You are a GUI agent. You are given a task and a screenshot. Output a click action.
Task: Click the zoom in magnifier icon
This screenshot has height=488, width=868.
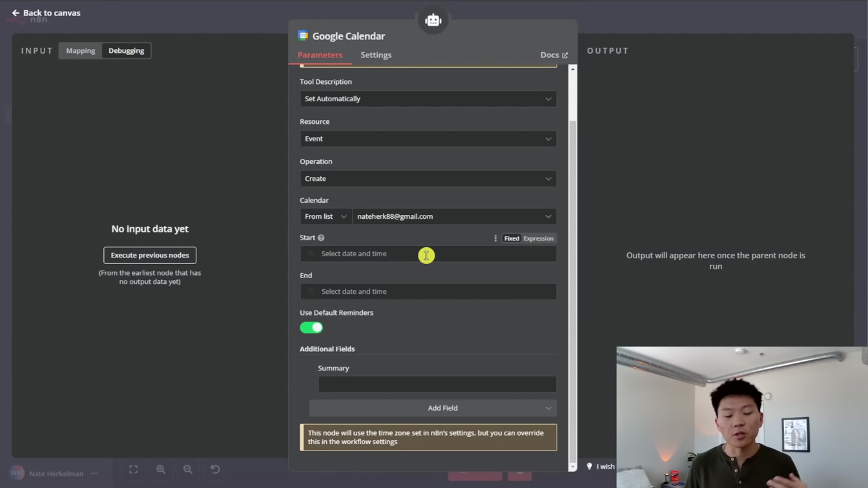(x=161, y=469)
